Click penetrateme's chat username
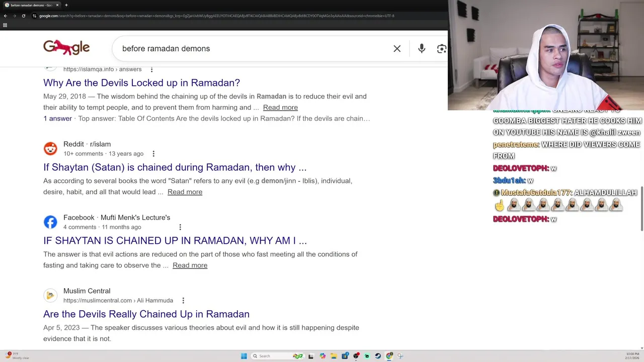 click(x=516, y=144)
